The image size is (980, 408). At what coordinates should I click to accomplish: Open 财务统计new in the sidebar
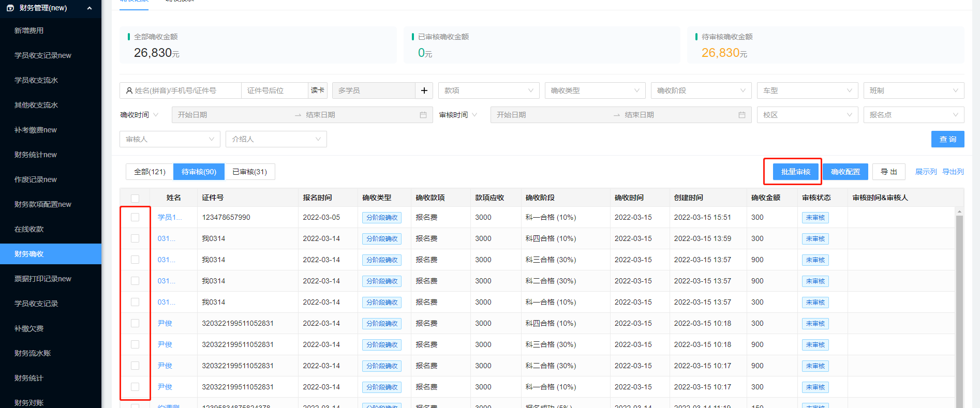pos(36,155)
